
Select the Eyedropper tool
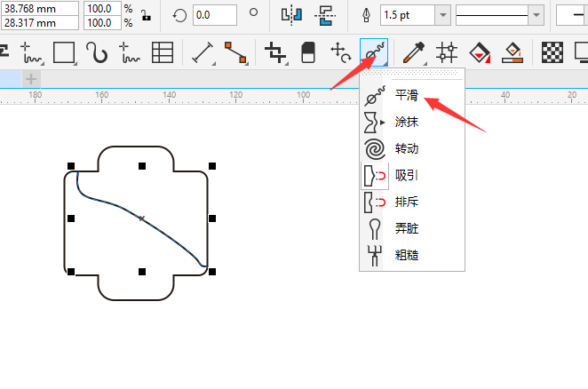(411, 53)
